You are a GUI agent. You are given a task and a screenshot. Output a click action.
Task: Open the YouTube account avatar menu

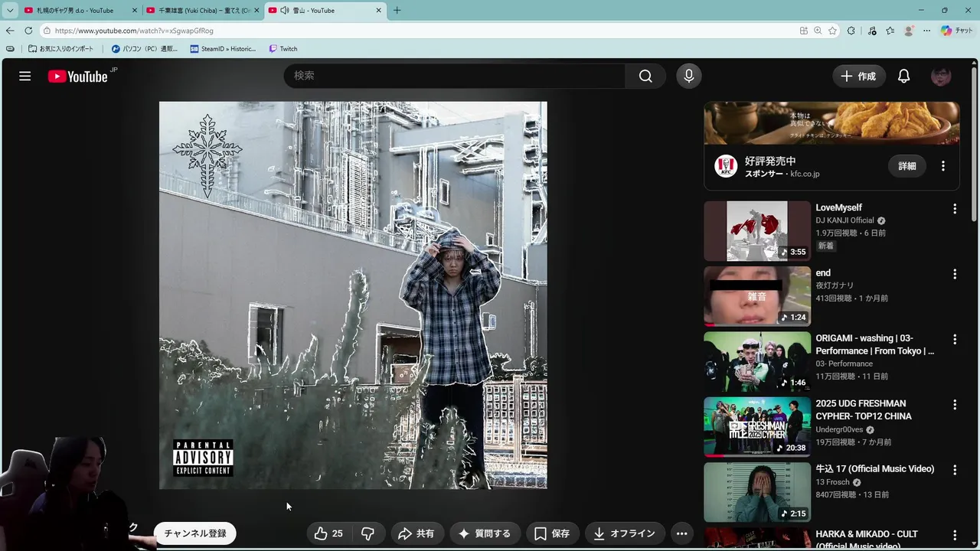point(941,76)
